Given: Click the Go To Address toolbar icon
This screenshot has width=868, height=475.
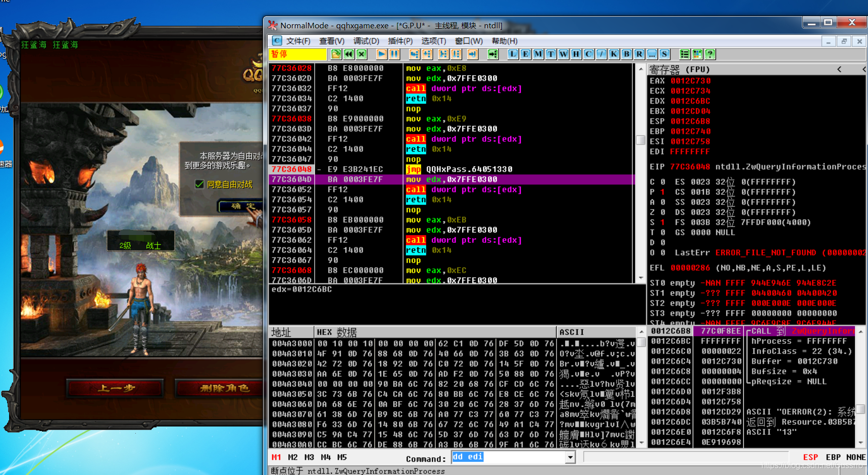Looking at the screenshot, I should click(x=493, y=54).
